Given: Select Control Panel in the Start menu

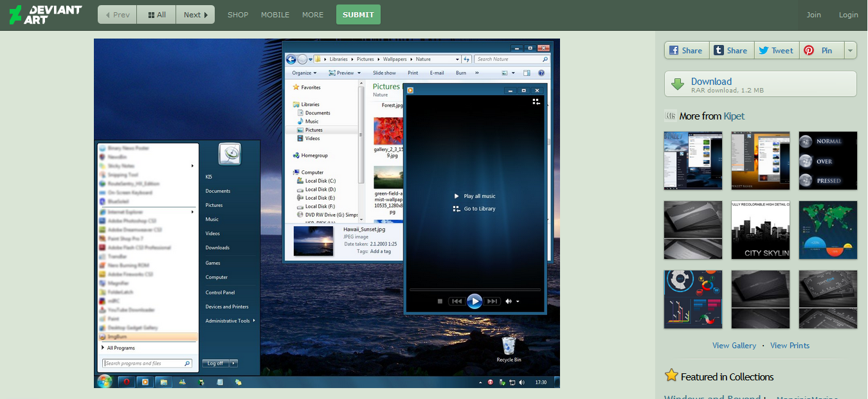Looking at the screenshot, I should point(220,292).
